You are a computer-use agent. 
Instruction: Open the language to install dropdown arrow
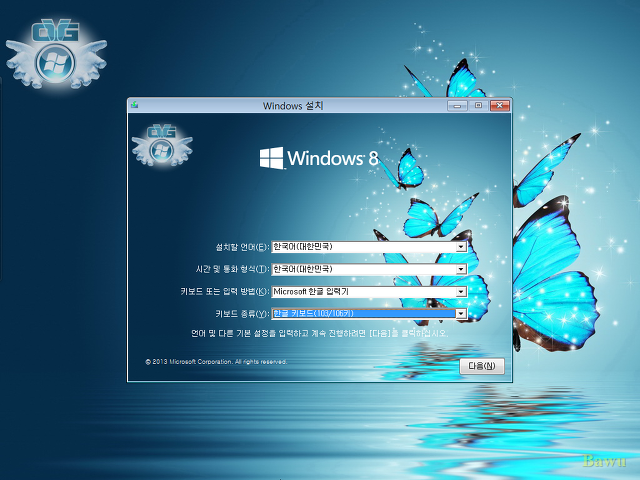coord(461,247)
